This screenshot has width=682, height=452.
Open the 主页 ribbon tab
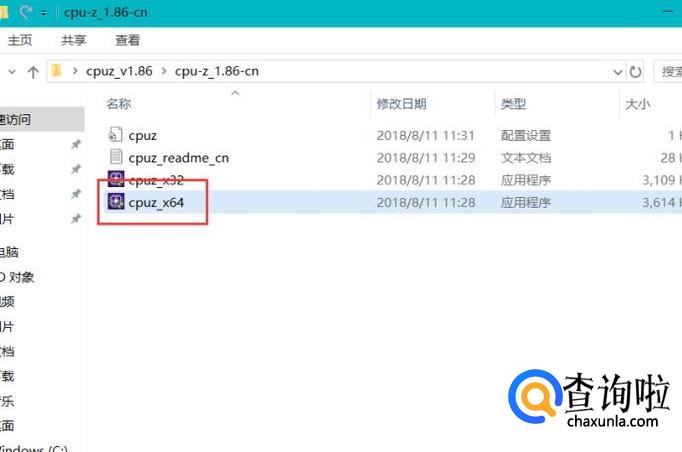tap(20, 40)
